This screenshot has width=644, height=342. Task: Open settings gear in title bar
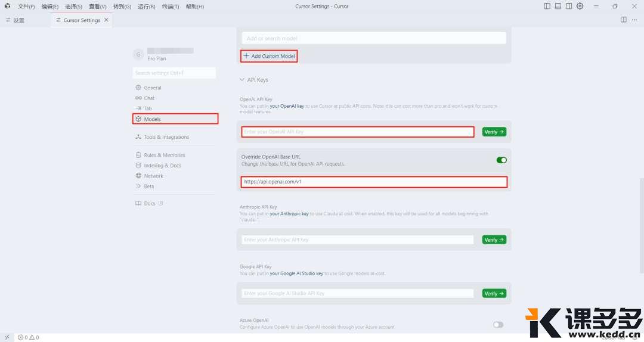click(x=580, y=6)
